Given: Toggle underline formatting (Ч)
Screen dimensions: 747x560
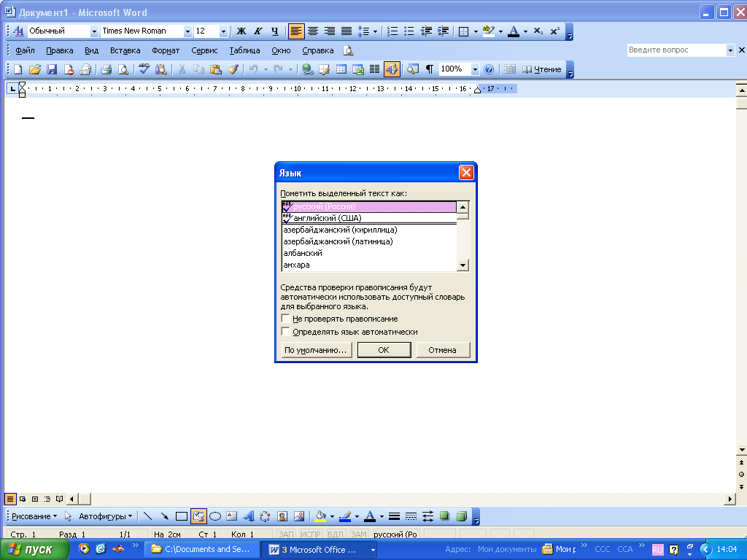Looking at the screenshot, I should [x=275, y=31].
